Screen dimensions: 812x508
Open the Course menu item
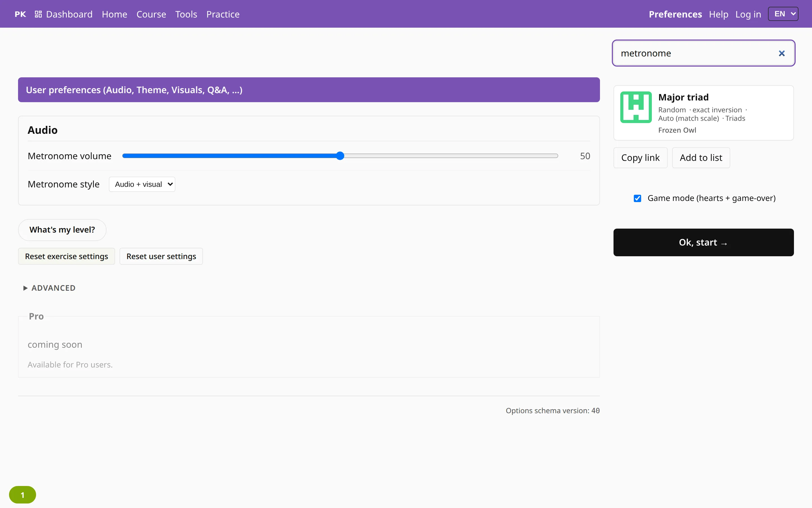point(151,14)
